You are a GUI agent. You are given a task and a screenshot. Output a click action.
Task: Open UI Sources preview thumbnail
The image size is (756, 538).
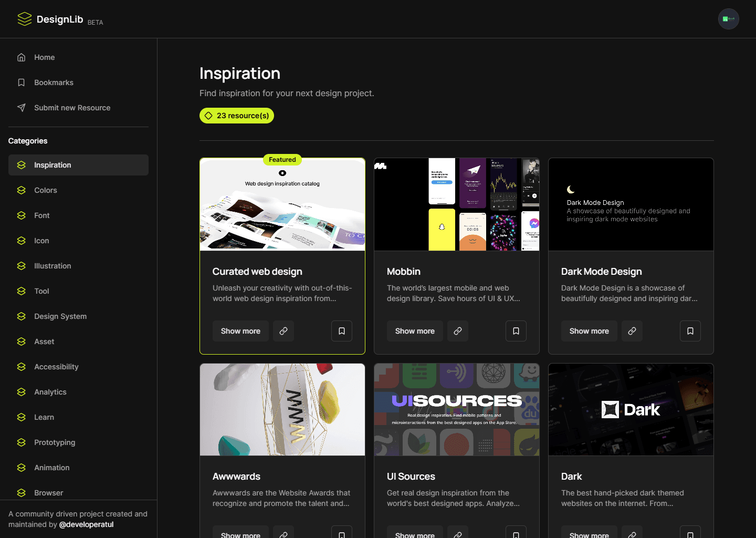[457, 409]
